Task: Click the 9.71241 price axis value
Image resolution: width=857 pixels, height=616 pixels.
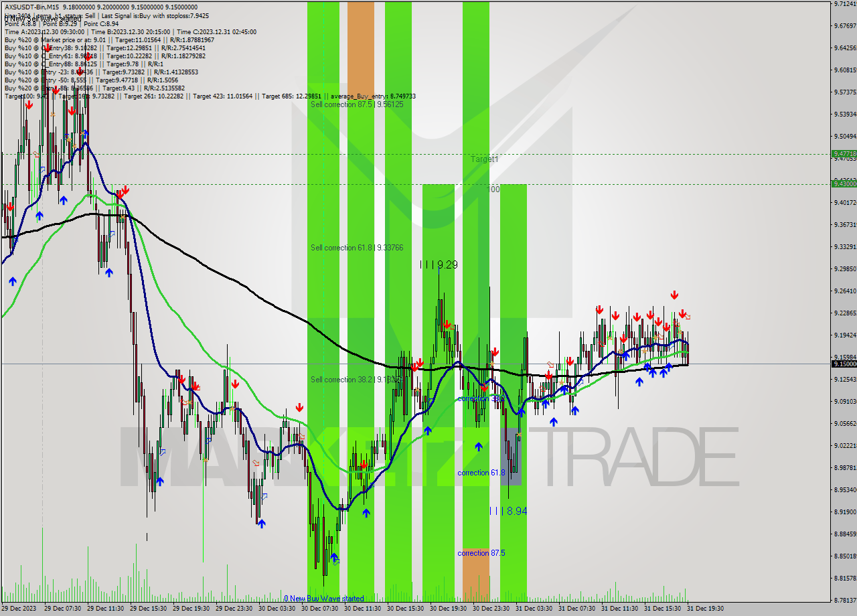Action: coord(844,4)
